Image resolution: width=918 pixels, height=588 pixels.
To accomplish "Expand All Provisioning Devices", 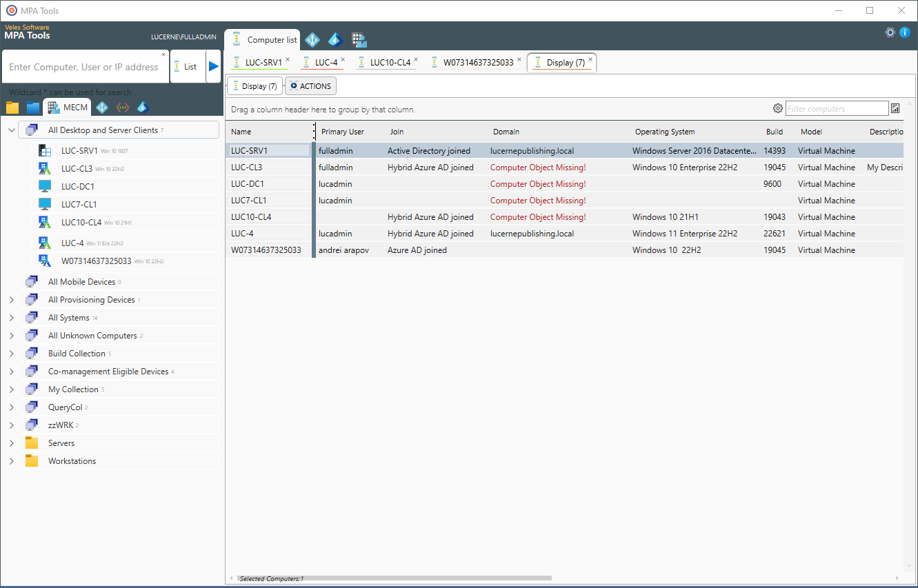I will coord(11,300).
